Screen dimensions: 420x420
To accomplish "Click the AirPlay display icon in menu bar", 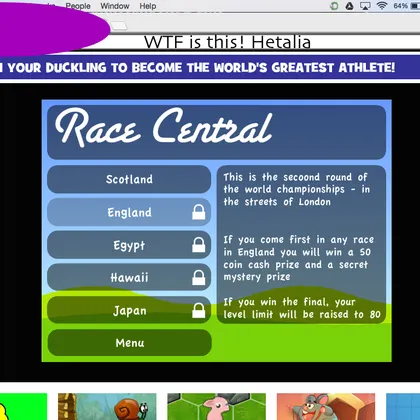I will tap(365, 6).
